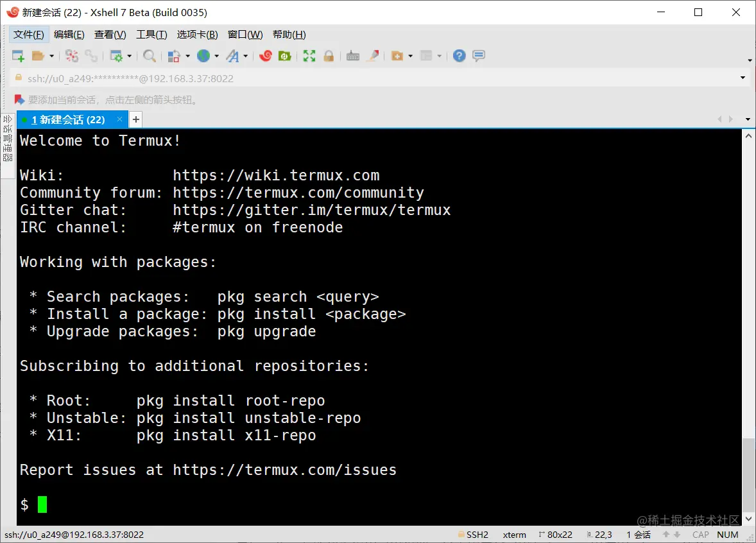Image resolution: width=756 pixels, height=543 pixels.
Task: Click the terminal scrollbar thumb
Action: [x=748, y=474]
